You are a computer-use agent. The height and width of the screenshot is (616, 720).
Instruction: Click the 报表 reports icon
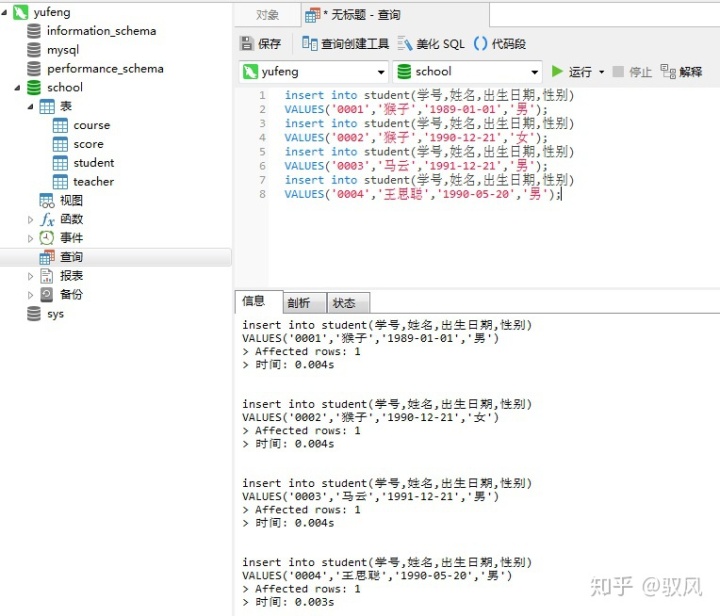point(47,276)
